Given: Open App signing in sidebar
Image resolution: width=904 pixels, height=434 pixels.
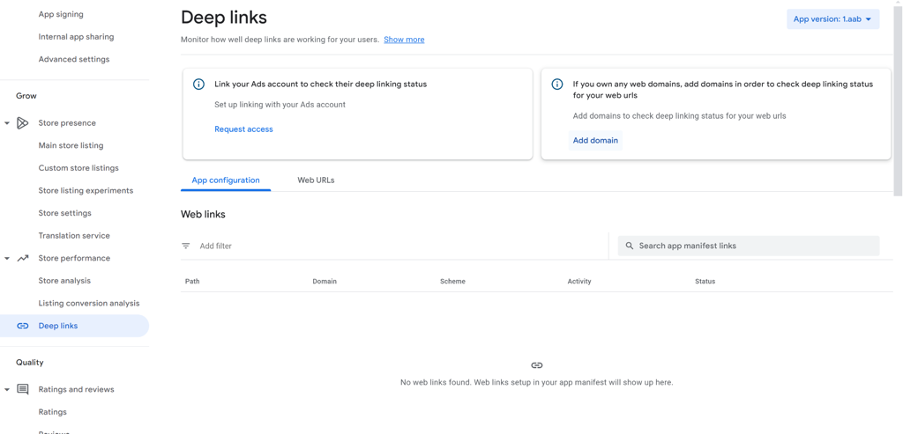Looking at the screenshot, I should pyautogui.click(x=61, y=14).
